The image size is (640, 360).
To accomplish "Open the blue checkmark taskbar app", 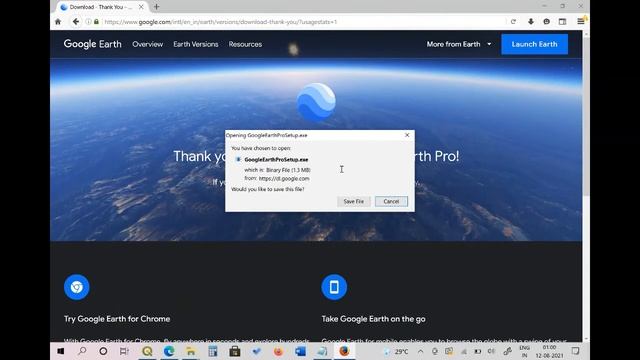I will point(256,351).
